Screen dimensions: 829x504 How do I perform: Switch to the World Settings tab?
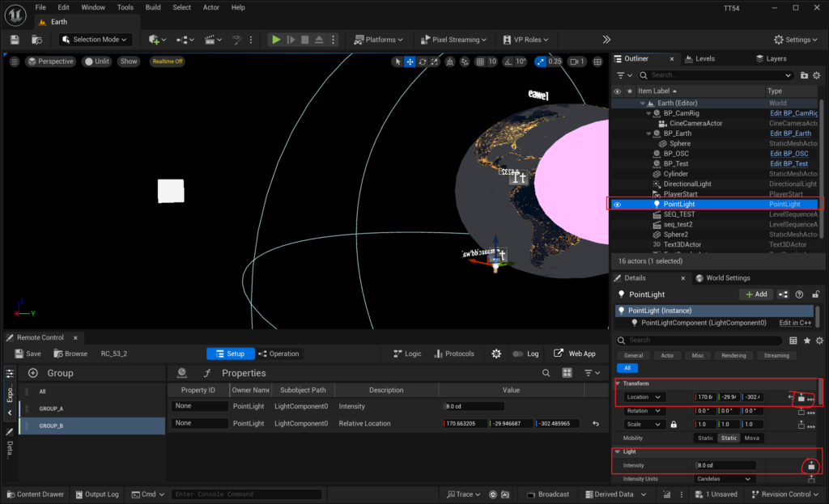(723, 277)
